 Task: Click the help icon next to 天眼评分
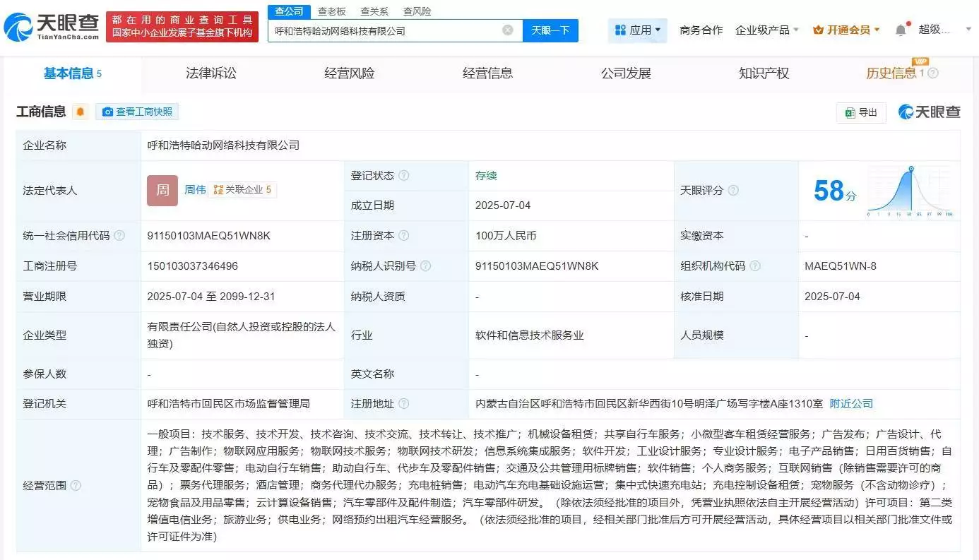pos(733,190)
